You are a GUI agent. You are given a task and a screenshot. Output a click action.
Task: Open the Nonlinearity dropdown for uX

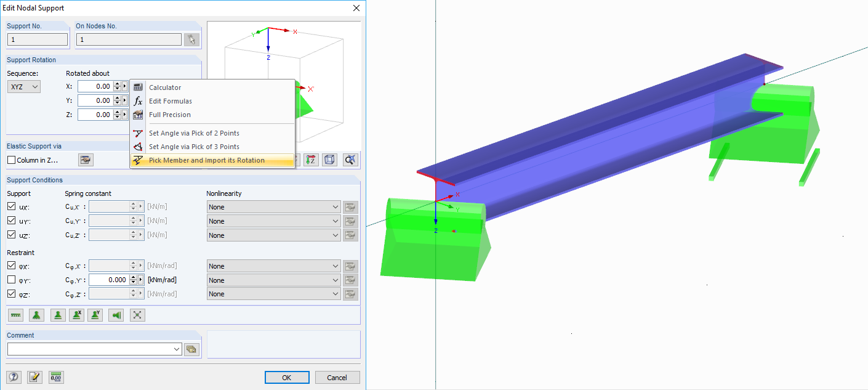click(x=273, y=206)
